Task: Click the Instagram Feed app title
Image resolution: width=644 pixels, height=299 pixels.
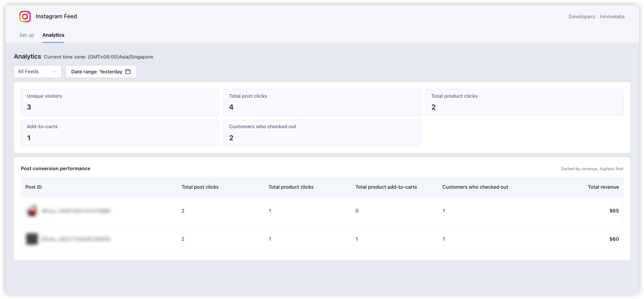Action: [56, 16]
